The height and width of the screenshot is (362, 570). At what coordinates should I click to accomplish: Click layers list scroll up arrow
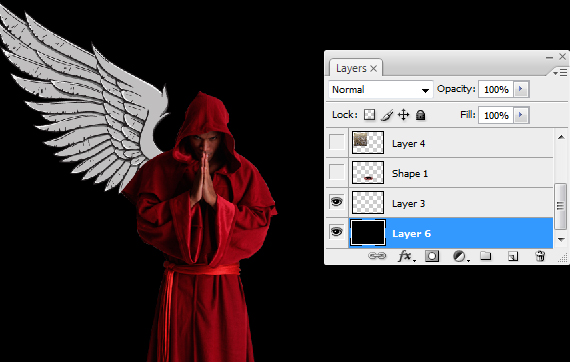point(561,137)
